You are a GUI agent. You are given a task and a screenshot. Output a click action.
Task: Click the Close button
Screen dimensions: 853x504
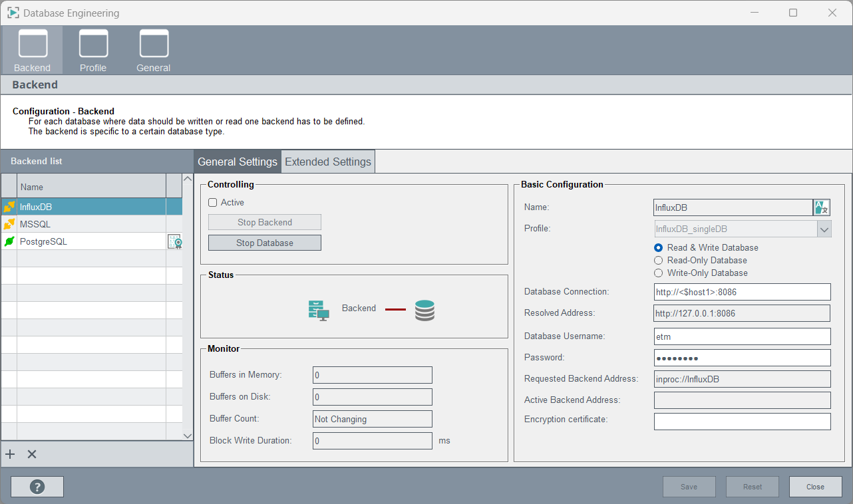[x=815, y=487]
